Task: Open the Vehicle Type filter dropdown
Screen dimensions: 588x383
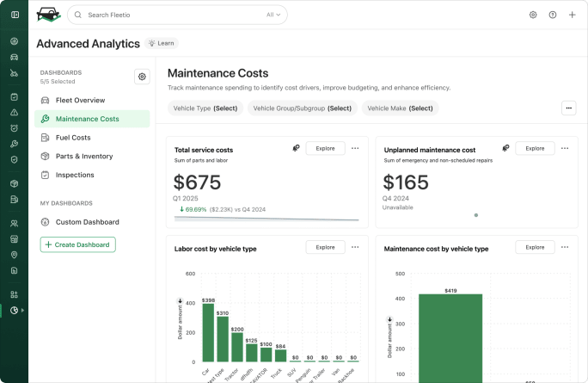Action: 205,108
